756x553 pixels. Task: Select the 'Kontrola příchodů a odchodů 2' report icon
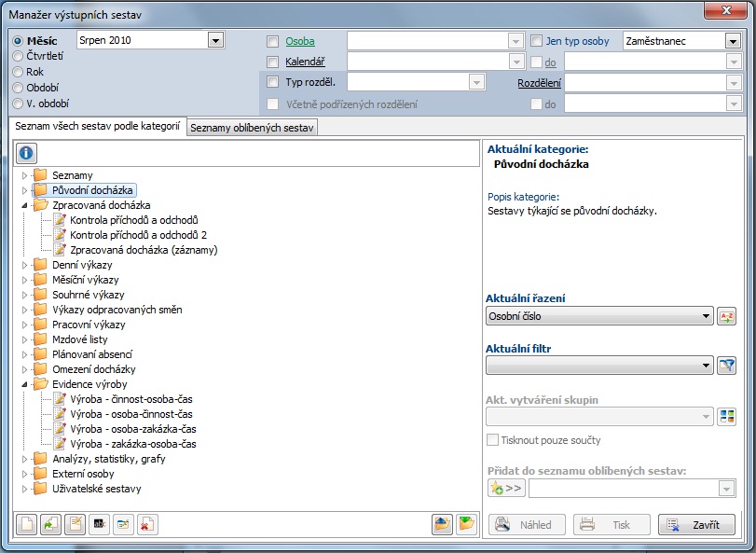[x=60, y=235]
